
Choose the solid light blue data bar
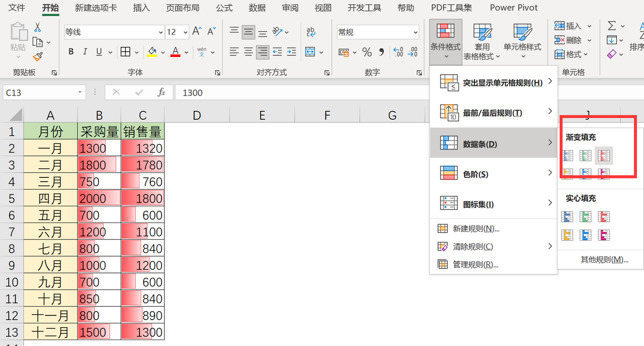point(586,235)
